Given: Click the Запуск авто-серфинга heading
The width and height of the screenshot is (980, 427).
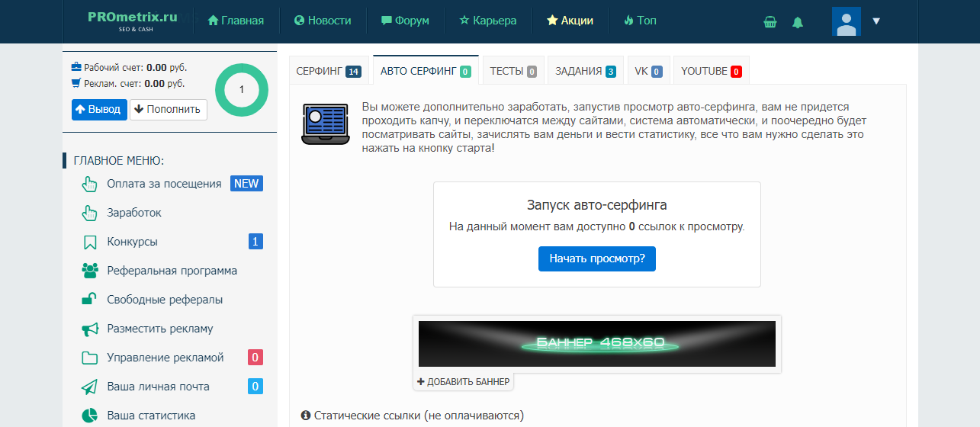Looking at the screenshot, I should pos(597,205).
